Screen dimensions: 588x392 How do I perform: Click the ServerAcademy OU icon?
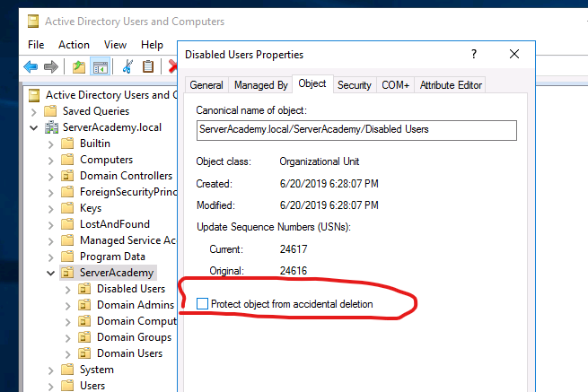point(67,273)
